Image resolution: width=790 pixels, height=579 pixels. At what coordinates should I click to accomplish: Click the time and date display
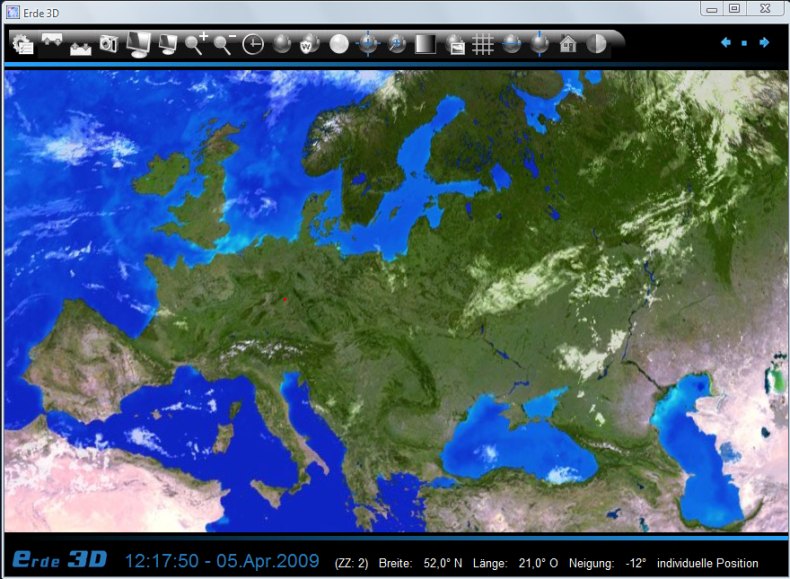[x=221, y=559]
